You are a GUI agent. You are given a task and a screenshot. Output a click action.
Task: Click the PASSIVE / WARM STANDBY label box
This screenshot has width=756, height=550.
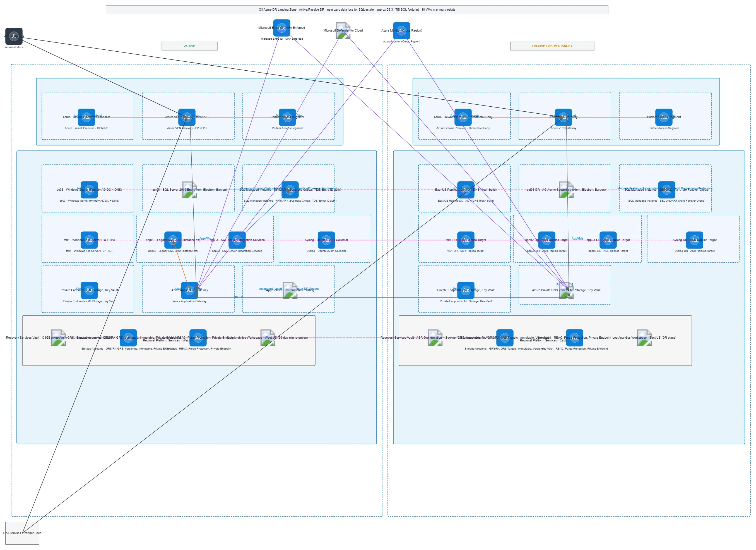click(x=552, y=46)
